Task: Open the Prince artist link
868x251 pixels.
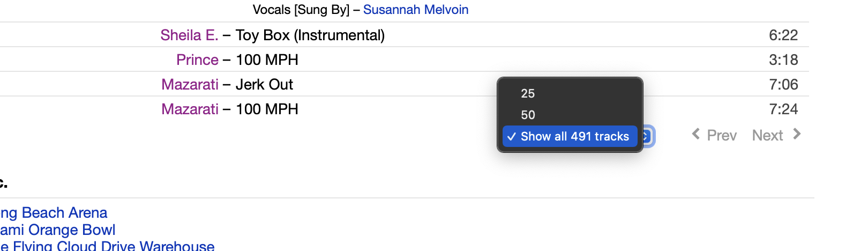Action: (x=197, y=60)
